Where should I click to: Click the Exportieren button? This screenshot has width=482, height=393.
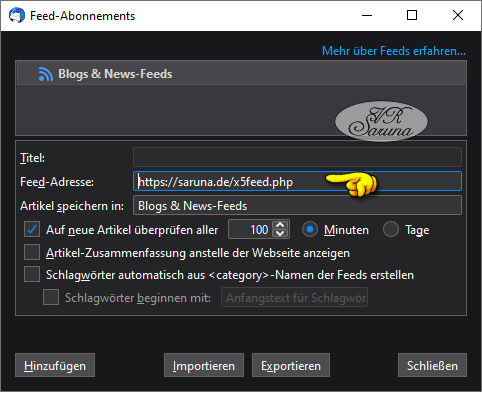(x=291, y=365)
